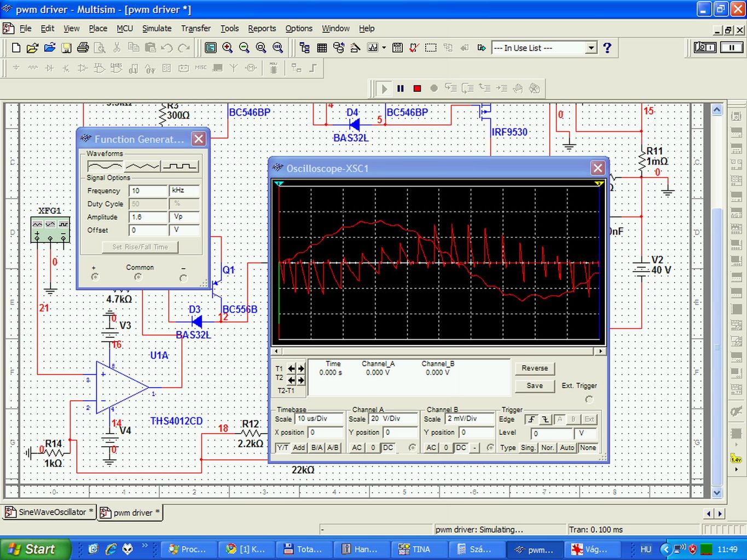This screenshot has width=747, height=560.
Task: Pause the running simulation
Action: (x=401, y=88)
